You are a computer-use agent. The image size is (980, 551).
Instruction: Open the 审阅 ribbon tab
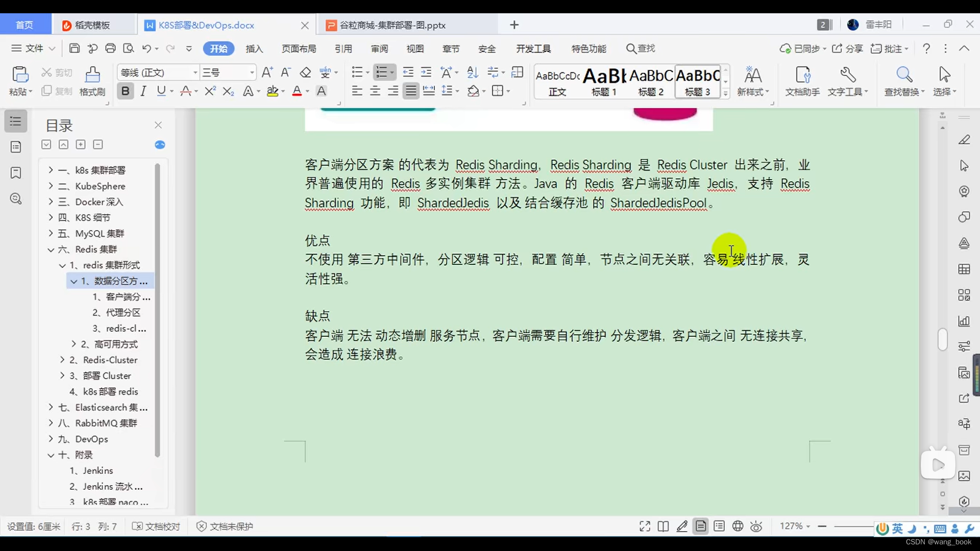(379, 48)
